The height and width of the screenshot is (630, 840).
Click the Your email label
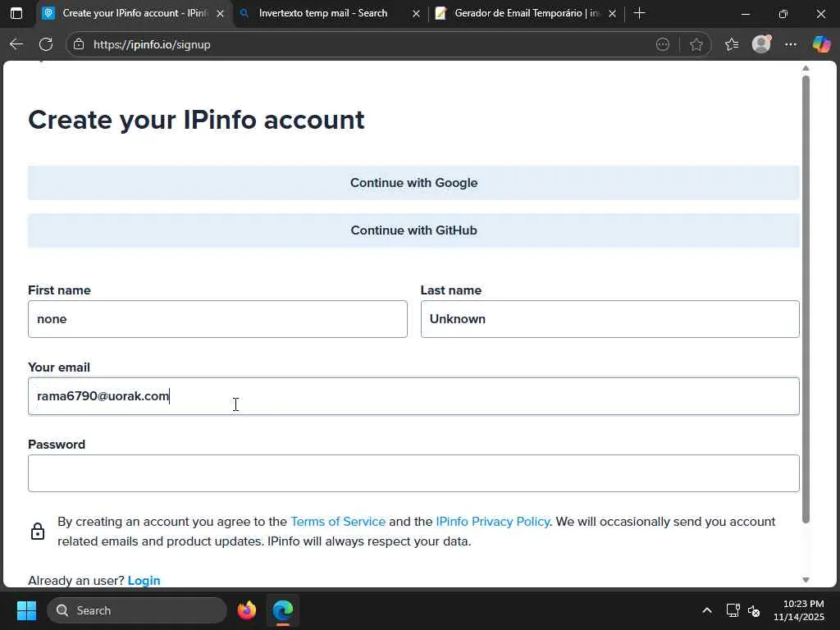click(x=59, y=367)
